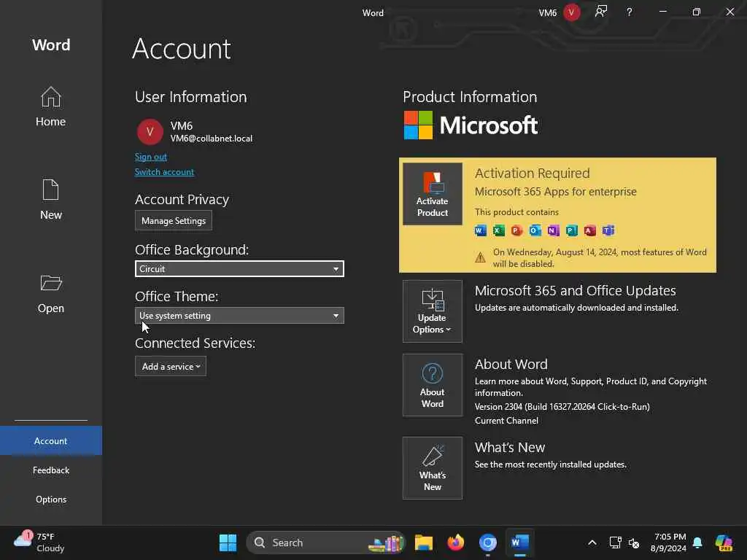747x560 pixels.
Task: Click the Version 2304 build text
Action: point(562,407)
